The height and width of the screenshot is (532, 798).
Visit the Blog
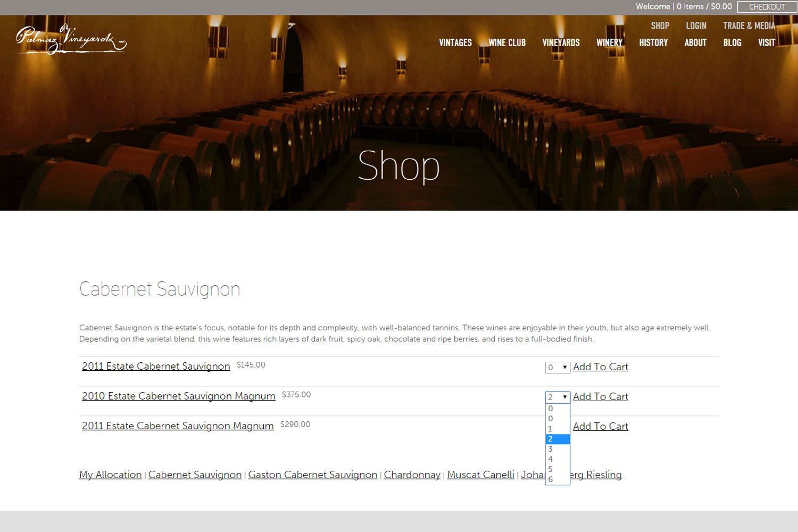(x=732, y=43)
